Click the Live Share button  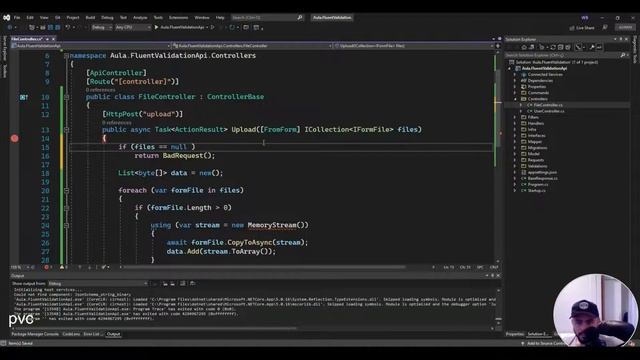pos(582,28)
